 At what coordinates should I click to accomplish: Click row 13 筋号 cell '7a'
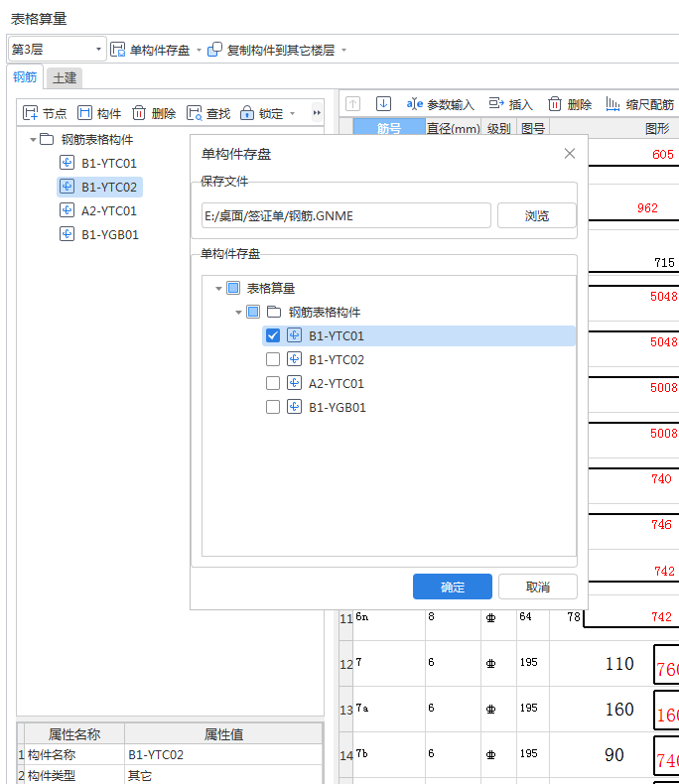point(389,709)
